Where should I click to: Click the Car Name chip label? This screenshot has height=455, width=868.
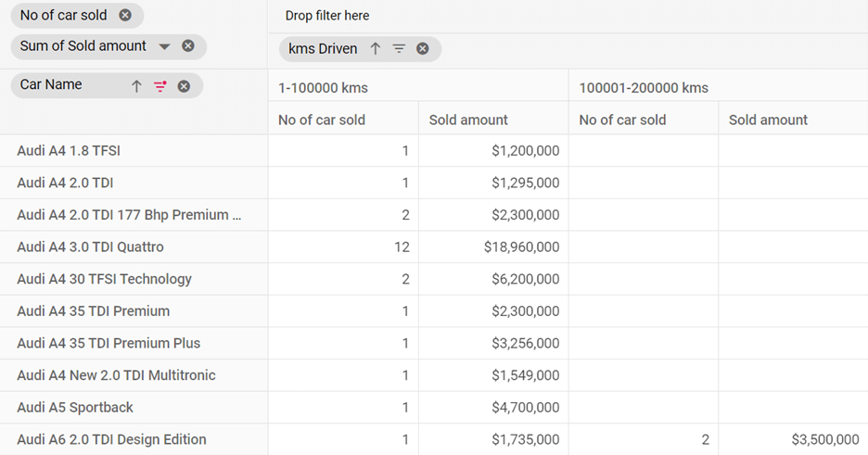tap(51, 84)
